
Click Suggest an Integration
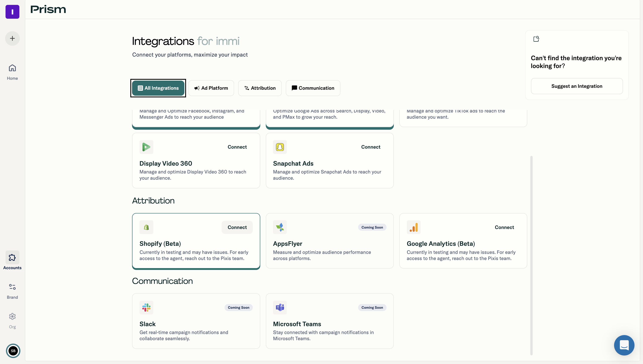click(x=577, y=86)
